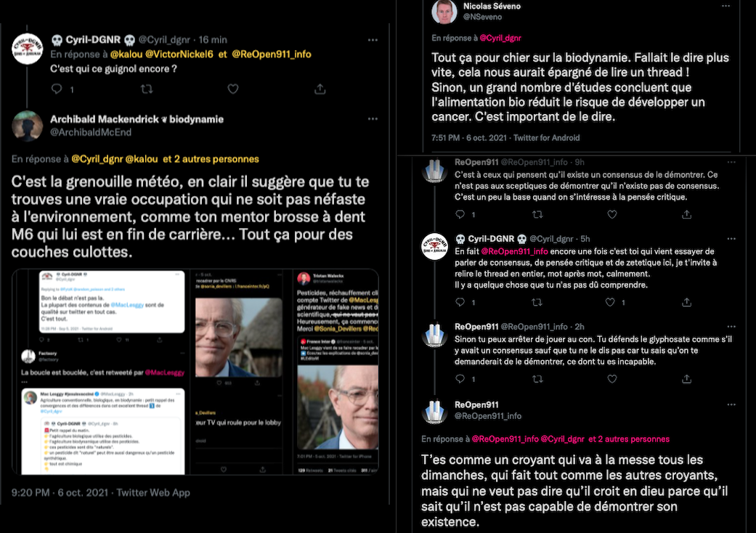
Task: Retweet ReOpen911's "pensée critique" reply
Action: (x=537, y=214)
